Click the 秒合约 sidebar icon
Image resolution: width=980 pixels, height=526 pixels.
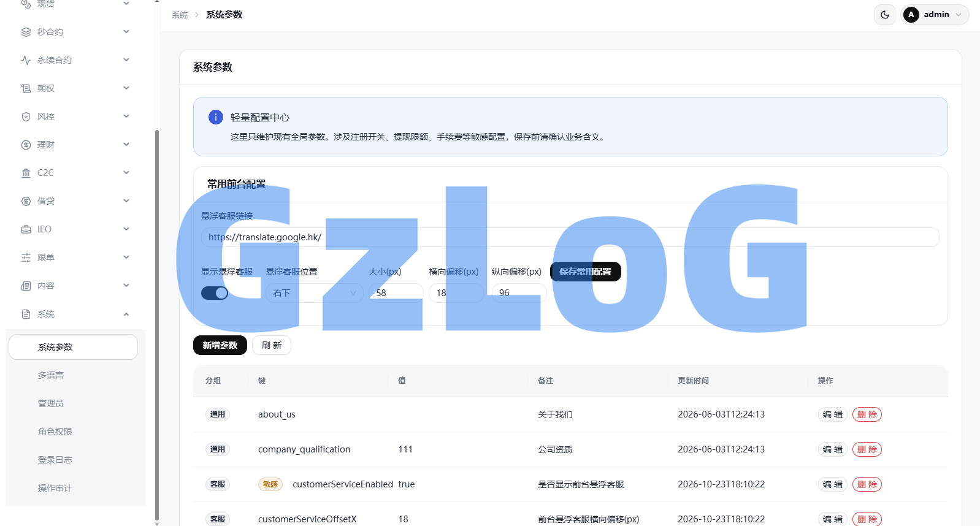tap(26, 32)
